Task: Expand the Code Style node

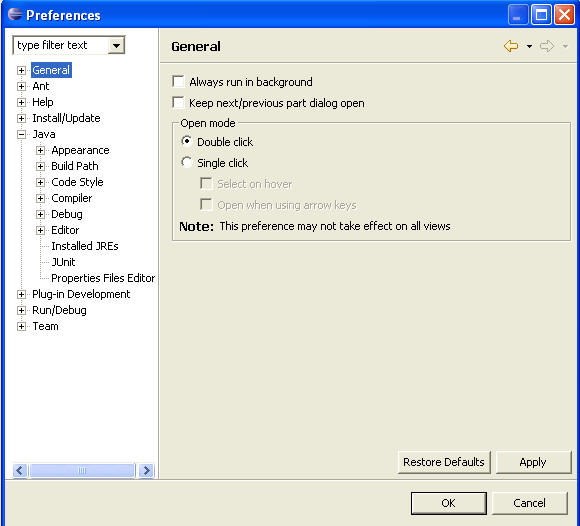Action: (x=40, y=182)
